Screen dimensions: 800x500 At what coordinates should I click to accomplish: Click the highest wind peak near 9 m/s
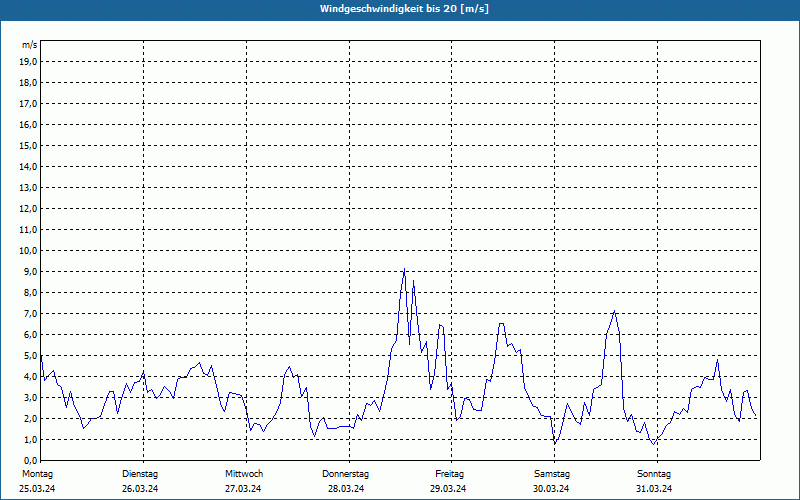click(x=404, y=269)
